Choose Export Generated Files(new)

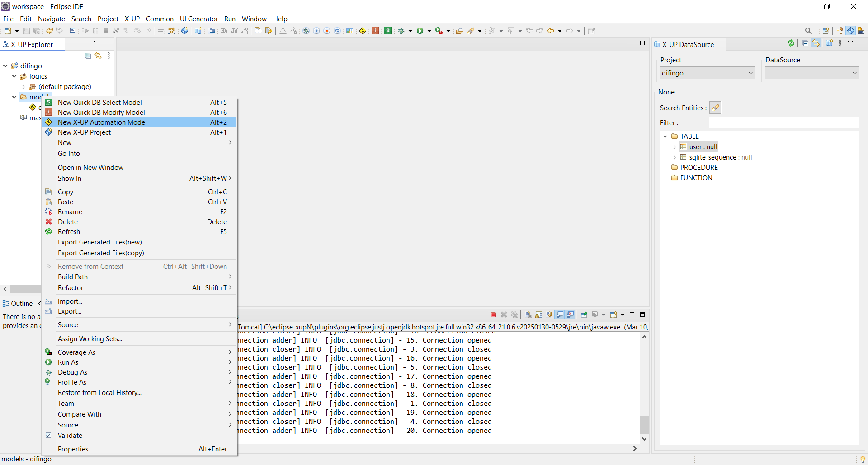99,242
